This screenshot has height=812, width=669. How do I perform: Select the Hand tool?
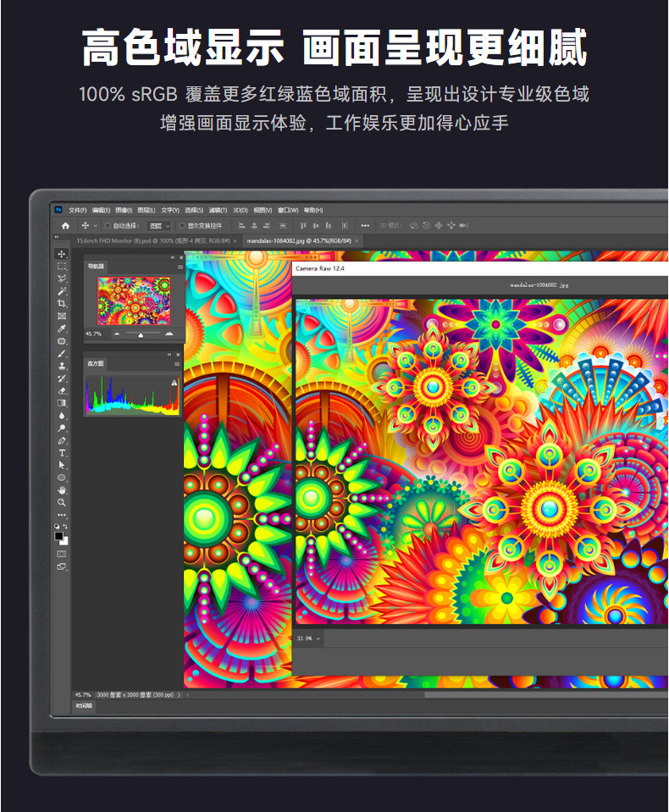62,490
